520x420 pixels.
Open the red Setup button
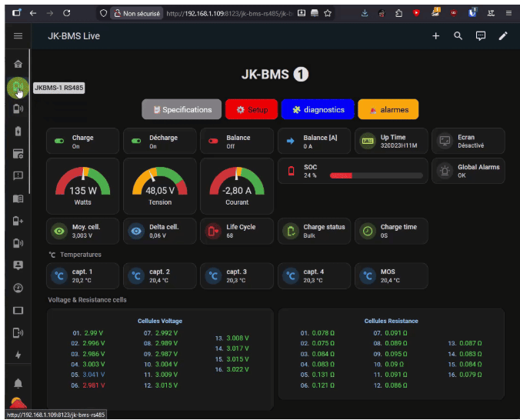pos(252,109)
